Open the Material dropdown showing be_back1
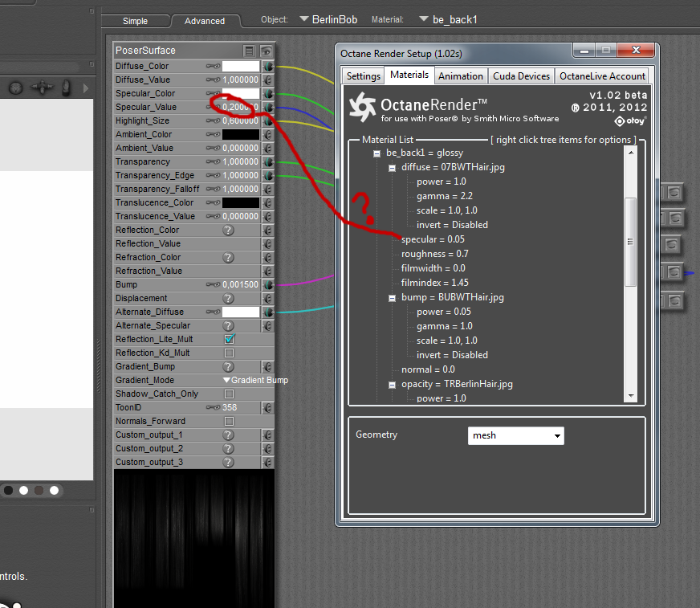Screen dimensions: 700x608 click(448, 19)
